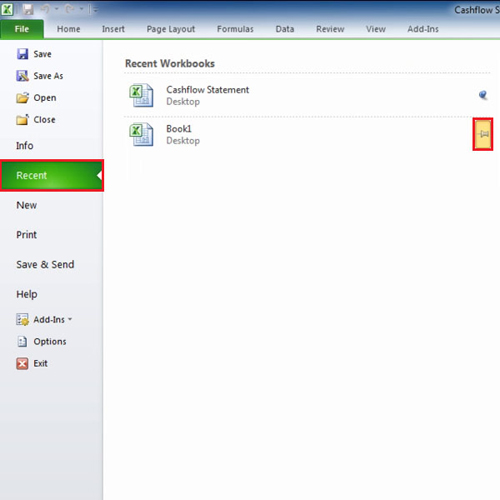The width and height of the screenshot is (500, 500).
Task: Click the Cashflow Statement workbook file icon
Action: pos(141,95)
